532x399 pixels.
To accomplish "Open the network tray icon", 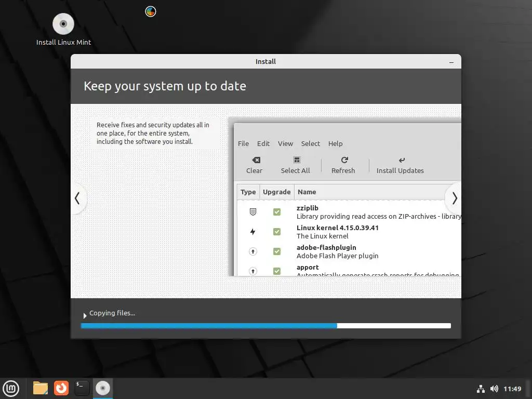I will (x=481, y=389).
